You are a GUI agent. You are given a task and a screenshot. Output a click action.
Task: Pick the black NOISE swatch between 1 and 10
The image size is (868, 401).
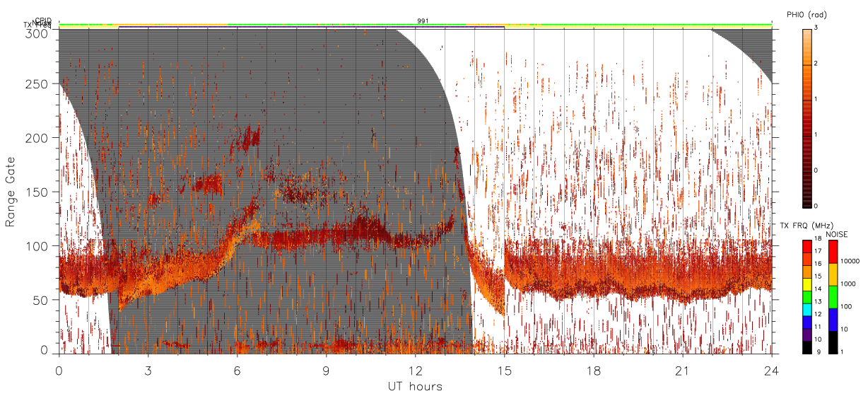point(833,342)
